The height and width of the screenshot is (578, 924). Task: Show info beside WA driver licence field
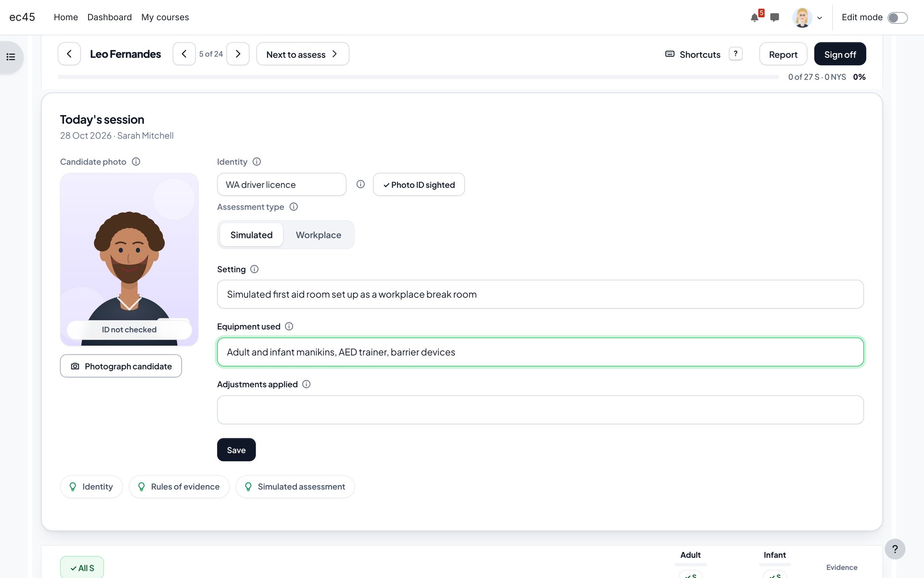(x=360, y=184)
